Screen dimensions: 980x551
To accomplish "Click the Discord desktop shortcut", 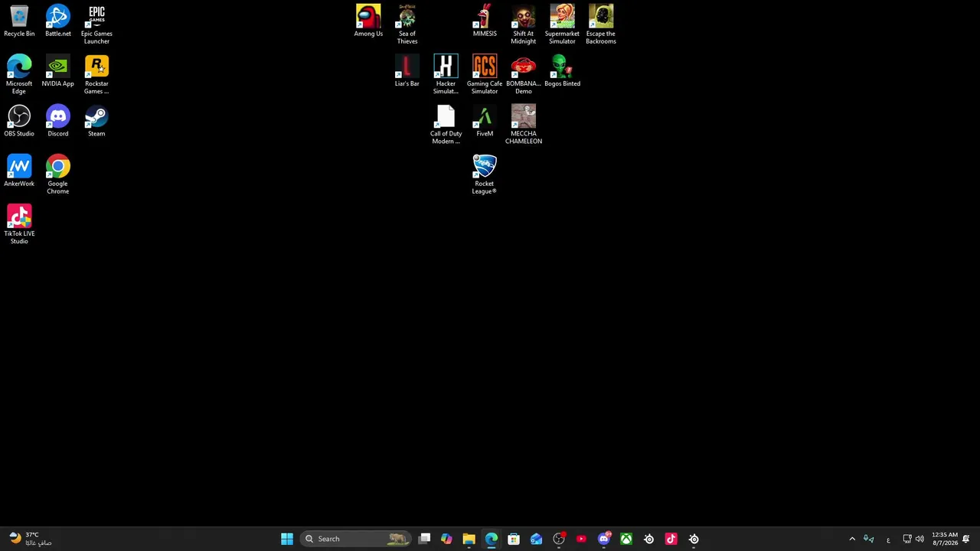I will [x=57, y=122].
